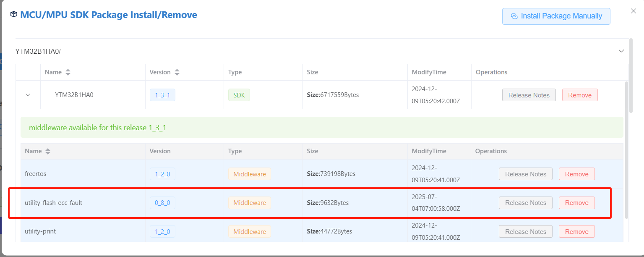Open Release Notes for utility-flash-ecc-fault

click(525, 203)
